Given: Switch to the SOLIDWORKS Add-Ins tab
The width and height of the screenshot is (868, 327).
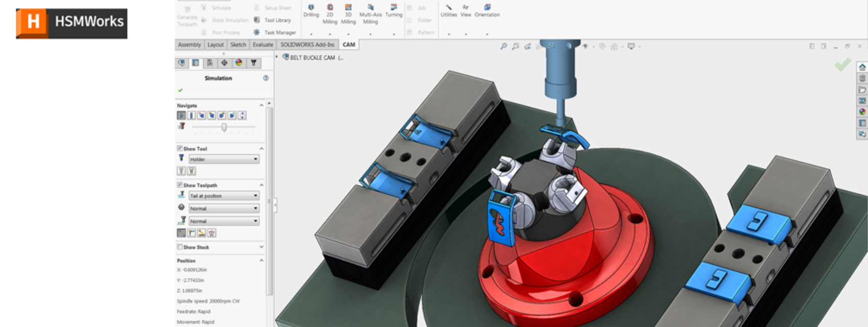Looking at the screenshot, I should pyautogui.click(x=307, y=45).
